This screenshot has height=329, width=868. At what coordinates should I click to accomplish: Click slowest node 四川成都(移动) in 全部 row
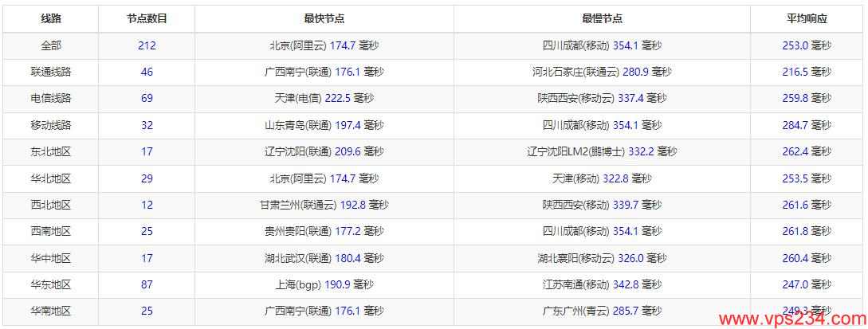(603, 46)
